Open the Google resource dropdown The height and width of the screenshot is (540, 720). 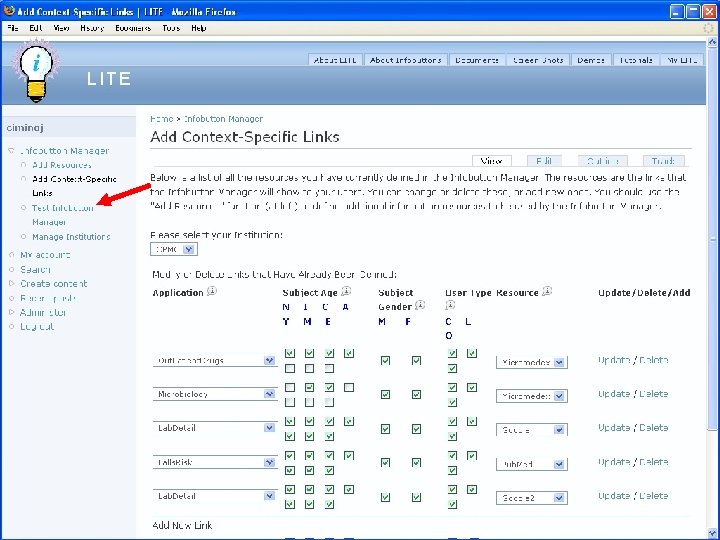532,430
